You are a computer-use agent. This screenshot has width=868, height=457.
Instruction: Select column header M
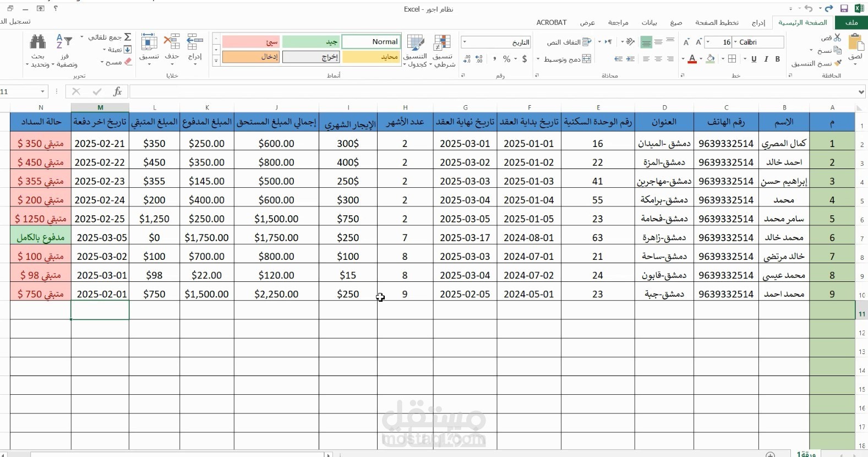100,107
